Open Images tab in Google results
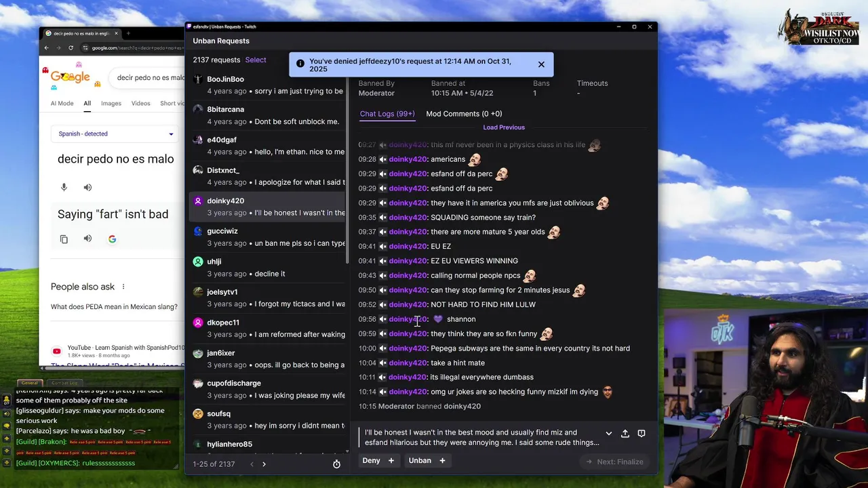Image resolution: width=868 pixels, height=488 pixels. 111,104
